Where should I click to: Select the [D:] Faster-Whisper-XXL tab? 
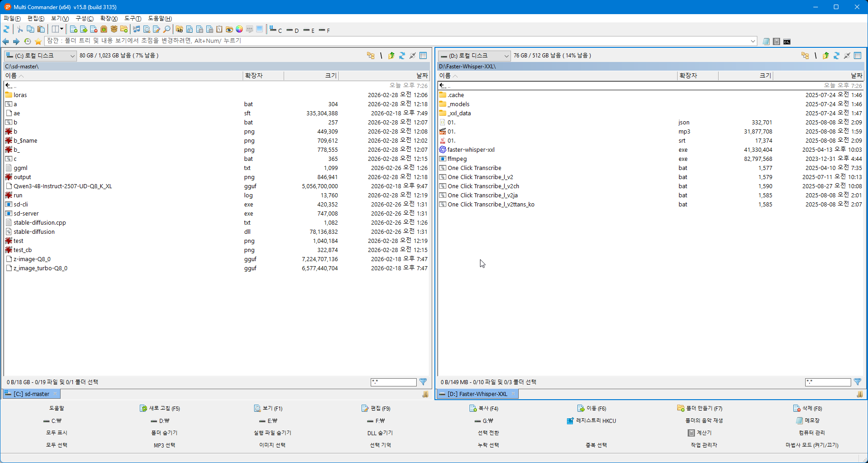pos(477,394)
